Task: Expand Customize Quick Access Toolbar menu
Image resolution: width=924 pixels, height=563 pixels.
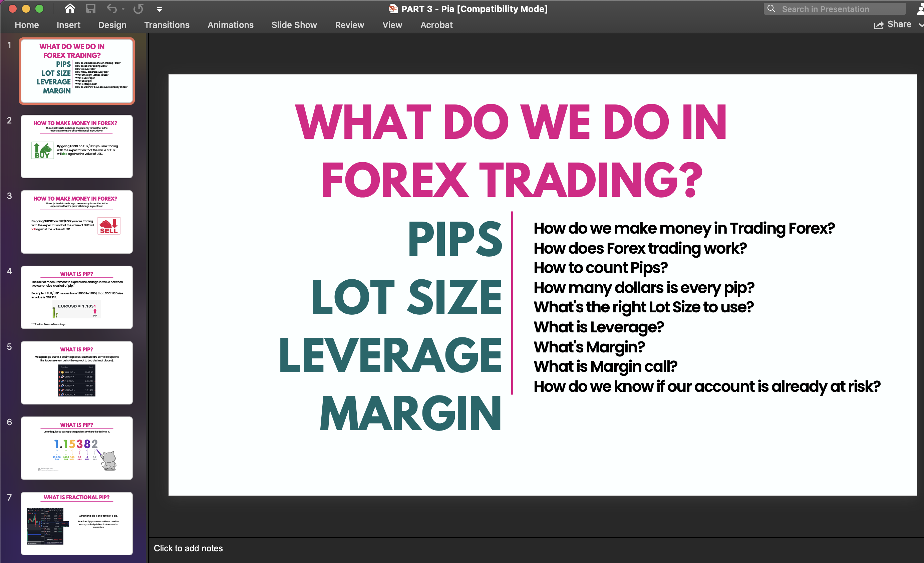Action: point(160,9)
